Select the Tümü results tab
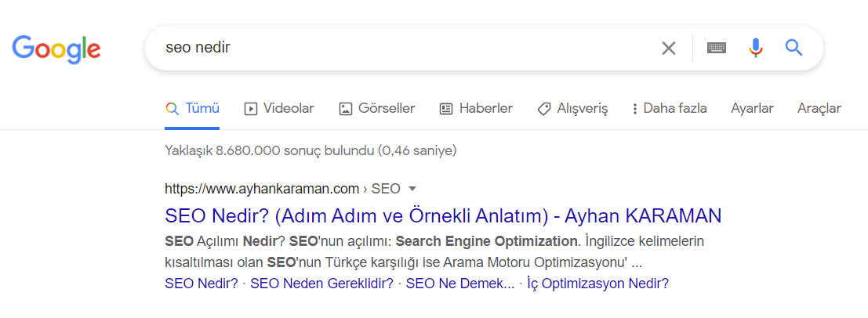This screenshot has width=868, height=318. [192, 108]
